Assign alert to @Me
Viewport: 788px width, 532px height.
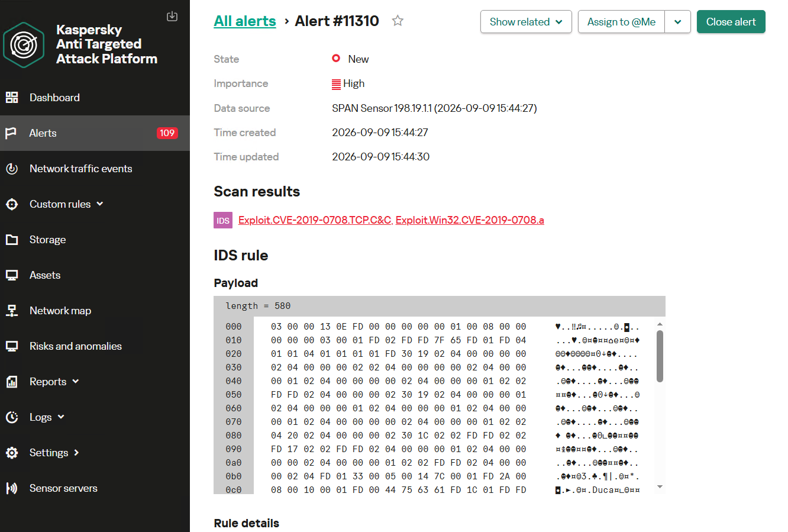[621, 22]
